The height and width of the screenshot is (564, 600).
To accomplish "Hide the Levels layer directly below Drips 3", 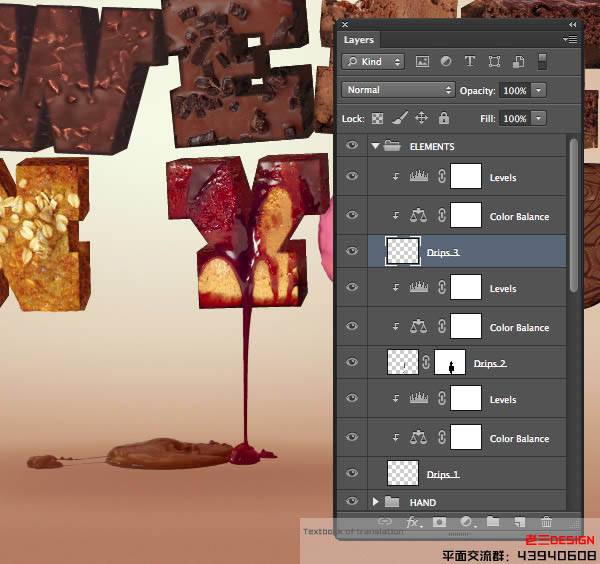I will [x=352, y=287].
